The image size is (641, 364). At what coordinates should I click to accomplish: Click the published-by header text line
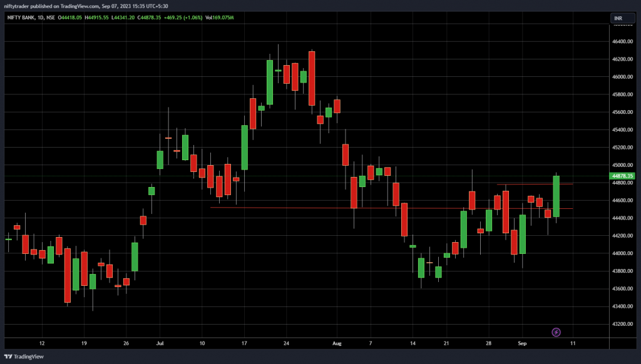tap(86, 6)
